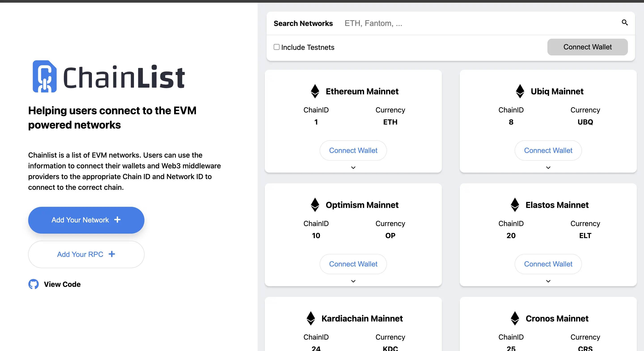Viewport: 644px width, 351px height.
Task: Click the ChainList logo icon
Action: pyautogui.click(x=44, y=76)
